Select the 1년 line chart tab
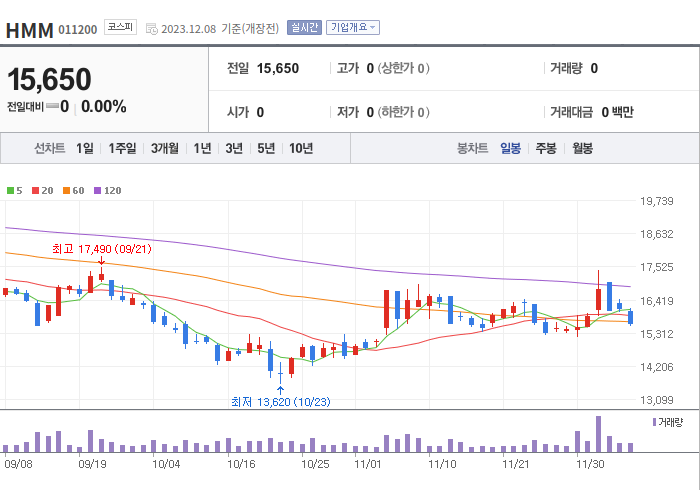700x490 pixels. (x=202, y=148)
